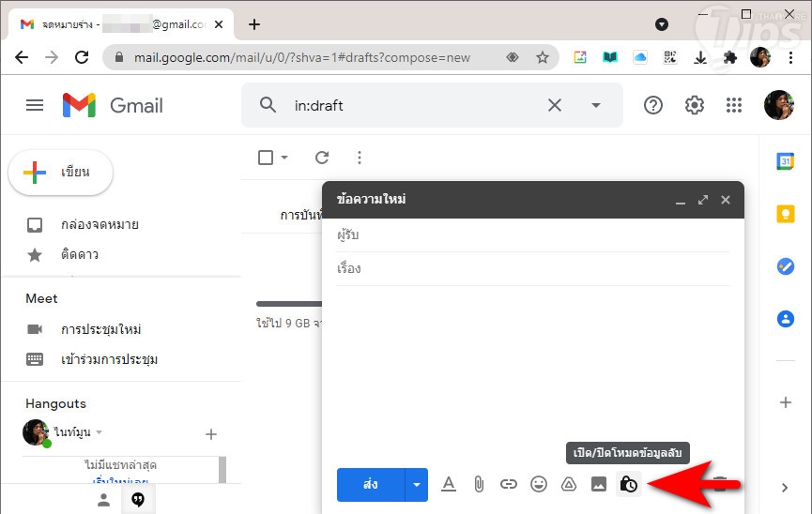Expand compose window to full screen
Image resolution: width=812 pixels, height=514 pixels.
703,200
